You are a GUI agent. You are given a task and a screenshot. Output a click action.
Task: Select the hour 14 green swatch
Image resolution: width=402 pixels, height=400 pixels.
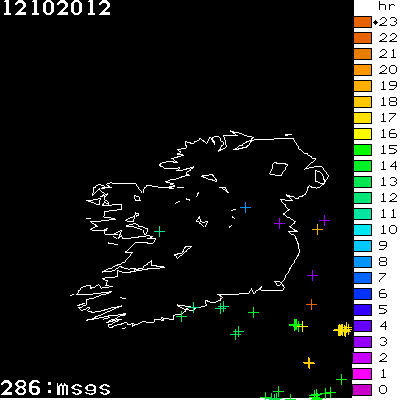362,166
